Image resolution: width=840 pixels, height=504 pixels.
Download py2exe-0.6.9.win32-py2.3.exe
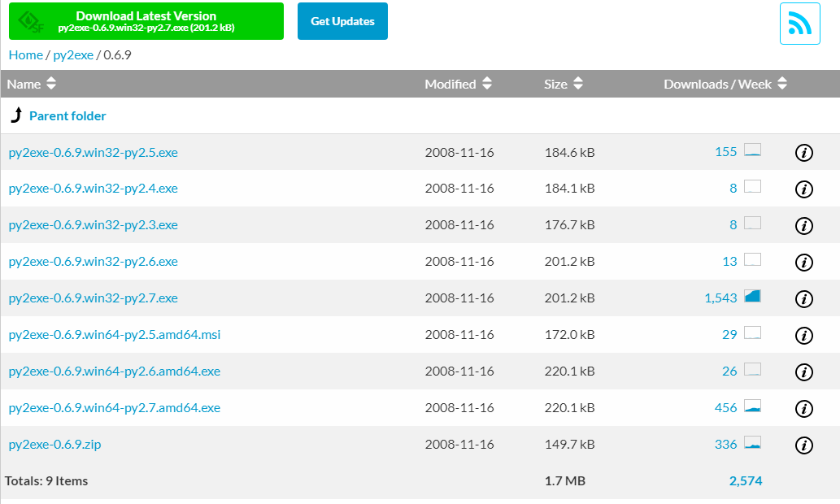(x=94, y=225)
